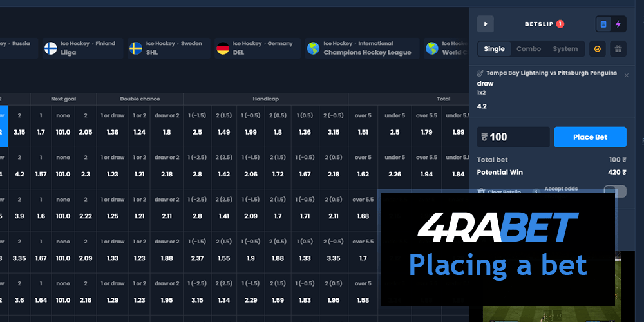Open the SHL league filter

pyautogui.click(x=169, y=48)
